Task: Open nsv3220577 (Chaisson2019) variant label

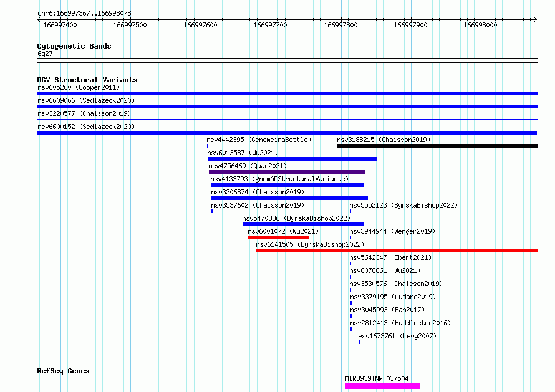Action: click(x=84, y=113)
